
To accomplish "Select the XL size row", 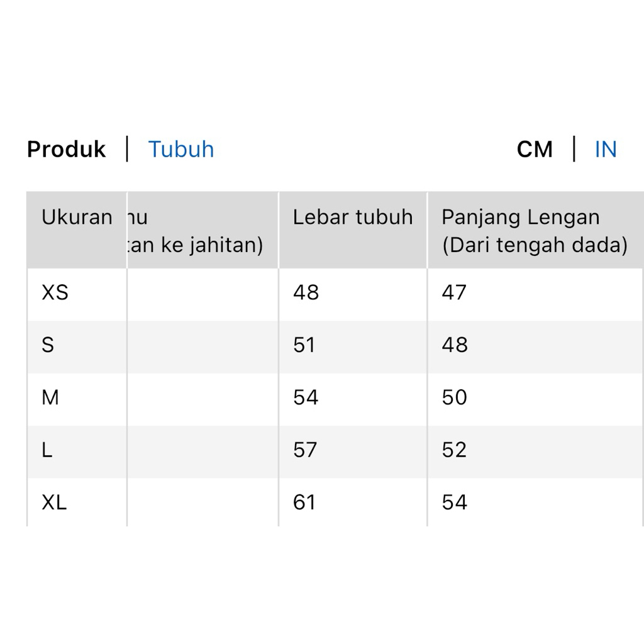I will [54, 502].
